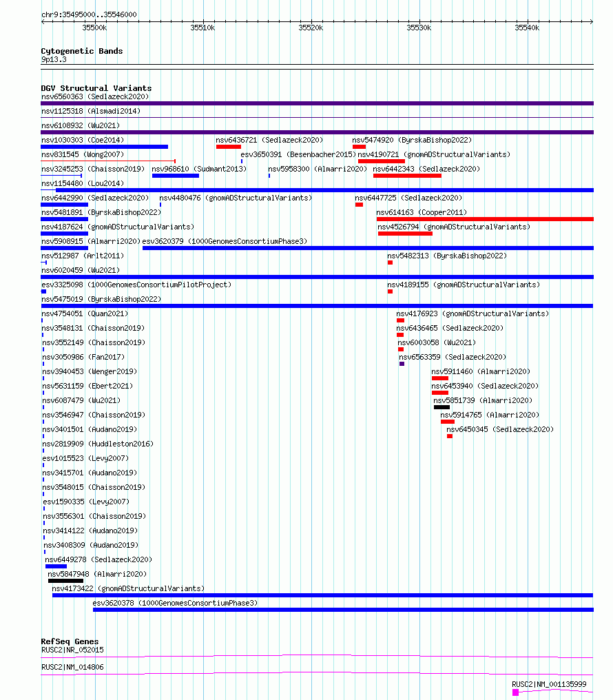Screen dimensions: 613x700
Task: Click the 35520k ruler position label
Action: coord(311,28)
